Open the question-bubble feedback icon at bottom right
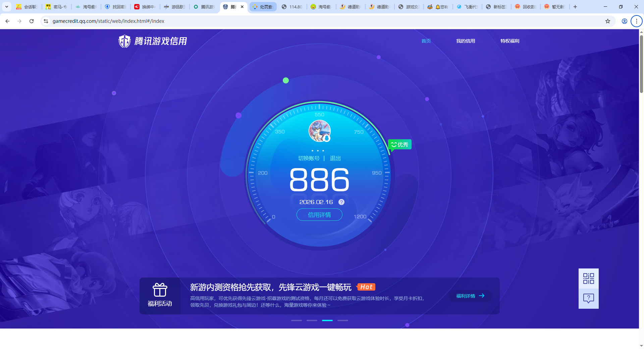This screenshot has height=349, width=644. coord(588,298)
